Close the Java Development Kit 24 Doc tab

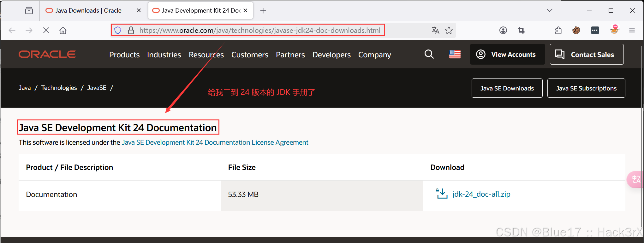(245, 10)
